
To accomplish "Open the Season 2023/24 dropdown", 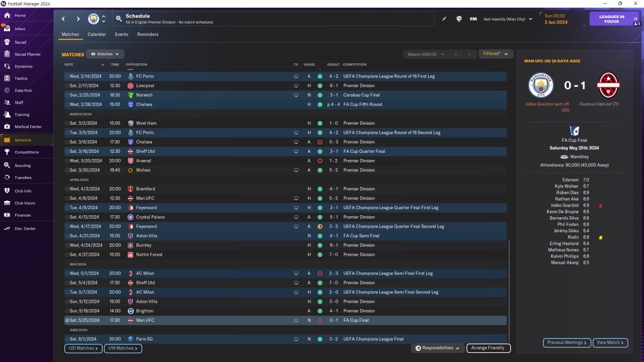I will (x=425, y=54).
